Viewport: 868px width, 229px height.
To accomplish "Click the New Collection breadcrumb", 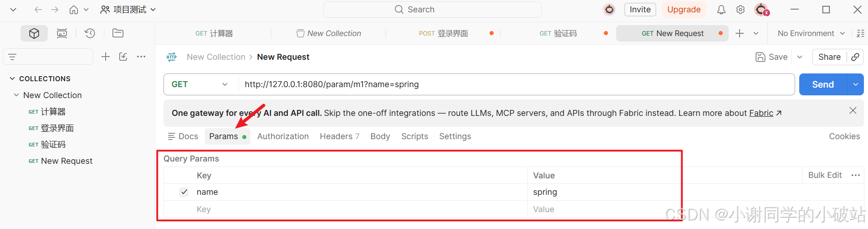I will point(216,57).
